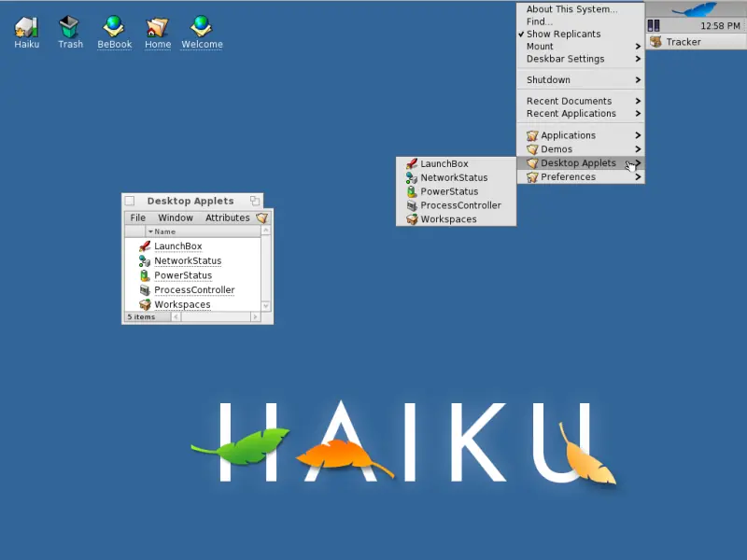The image size is (747, 560).
Task: Click Name column sort arrow header
Action: pos(150,231)
